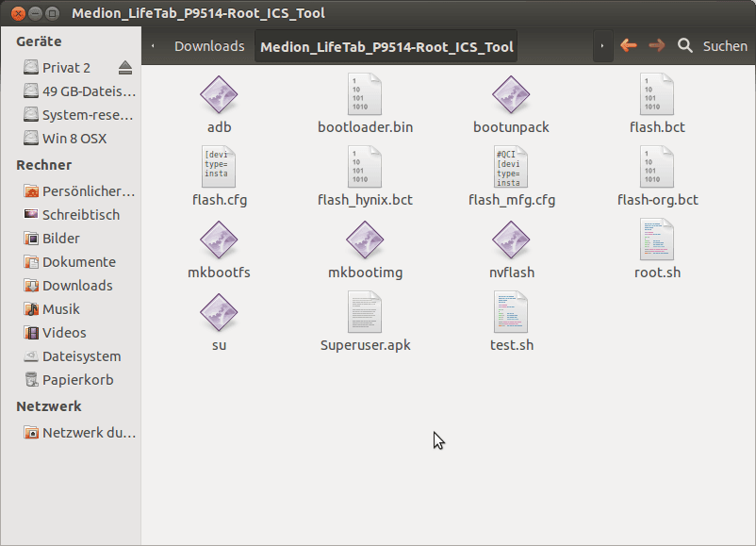The width and height of the screenshot is (756, 546).
Task: Open Dokumente folder in sidebar
Action: pos(70,262)
